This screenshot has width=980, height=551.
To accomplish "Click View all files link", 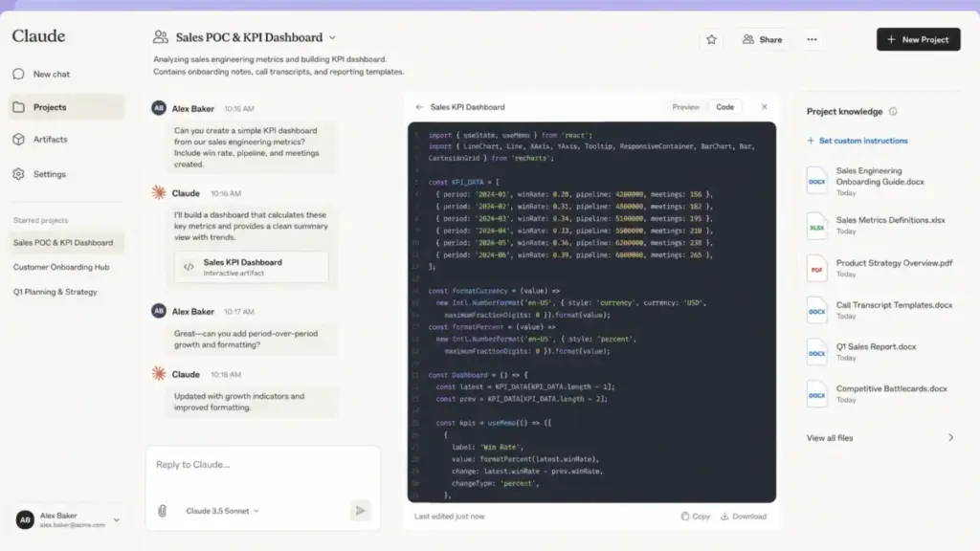I will click(830, 438).
